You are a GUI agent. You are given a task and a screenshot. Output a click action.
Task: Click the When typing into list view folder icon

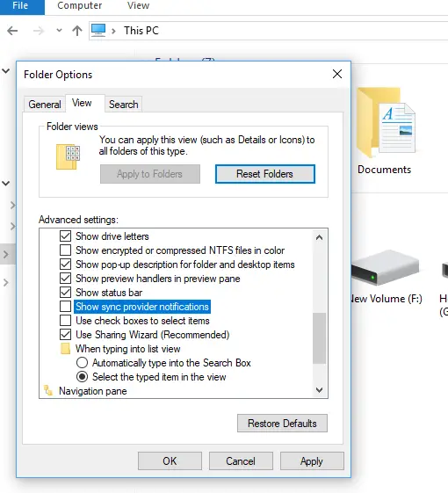(65, 349)
